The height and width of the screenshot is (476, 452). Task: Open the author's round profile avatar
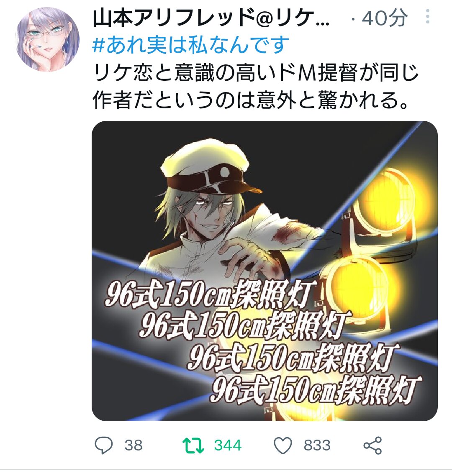pyautogui.click(x=47, y=40)
